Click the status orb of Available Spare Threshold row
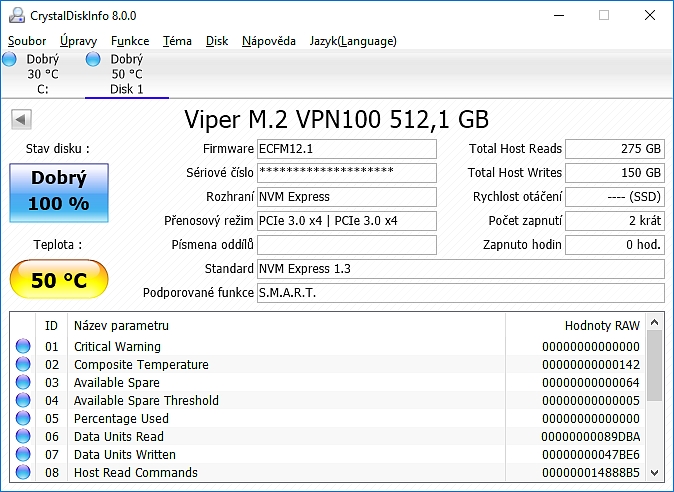Viewport: 674px width, 492px height. [23, 400]
